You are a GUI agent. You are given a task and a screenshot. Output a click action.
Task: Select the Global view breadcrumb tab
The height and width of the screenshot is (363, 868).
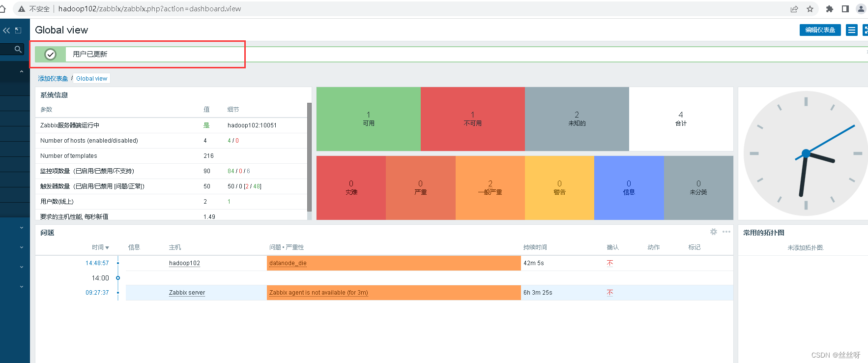pos(91,79)
